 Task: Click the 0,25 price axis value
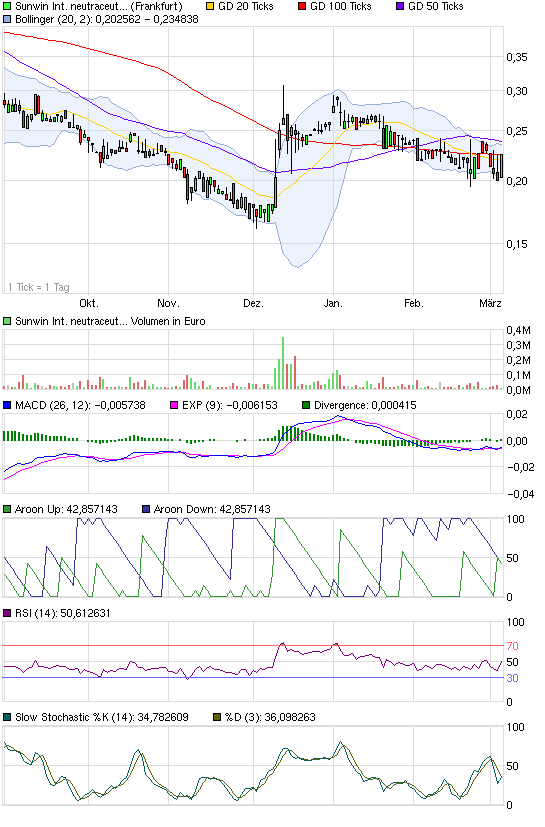(x=517, y=131)
